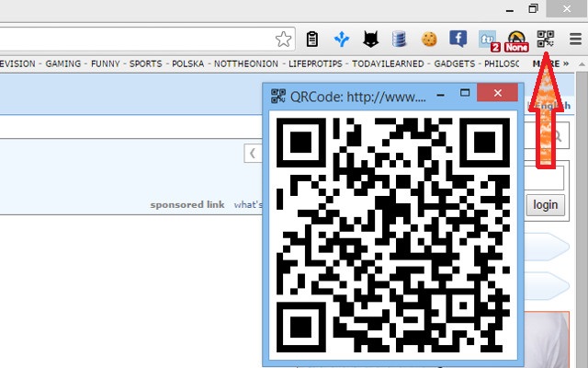Open the Facebook extension icon
The width and height of the screenshot is (588, 368).
pyautogui.click(x=458, y=39)
